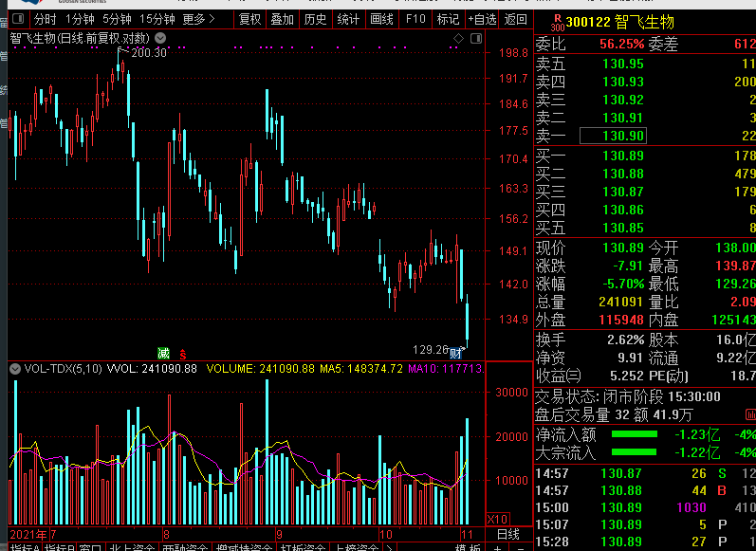
Task: Click the blue 财 marker at the chart bottom
Action: pos(455,354)
